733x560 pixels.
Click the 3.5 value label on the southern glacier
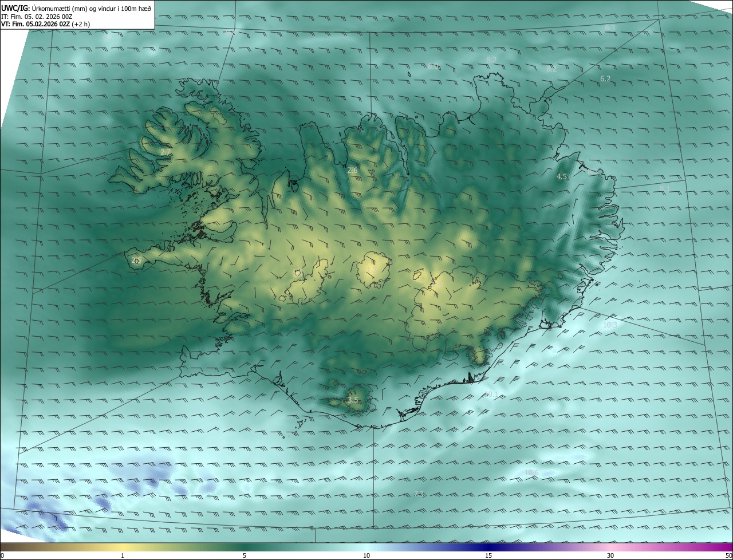(353, 400)
